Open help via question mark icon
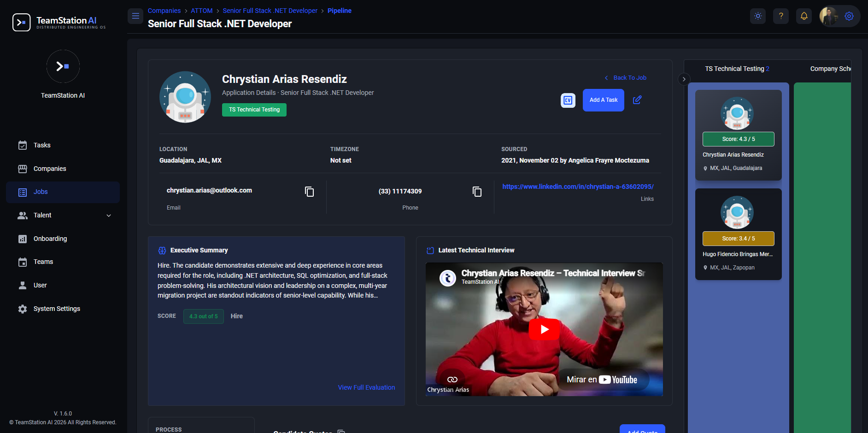The width and height of the screenshot is (868, 433). point(781,16)
